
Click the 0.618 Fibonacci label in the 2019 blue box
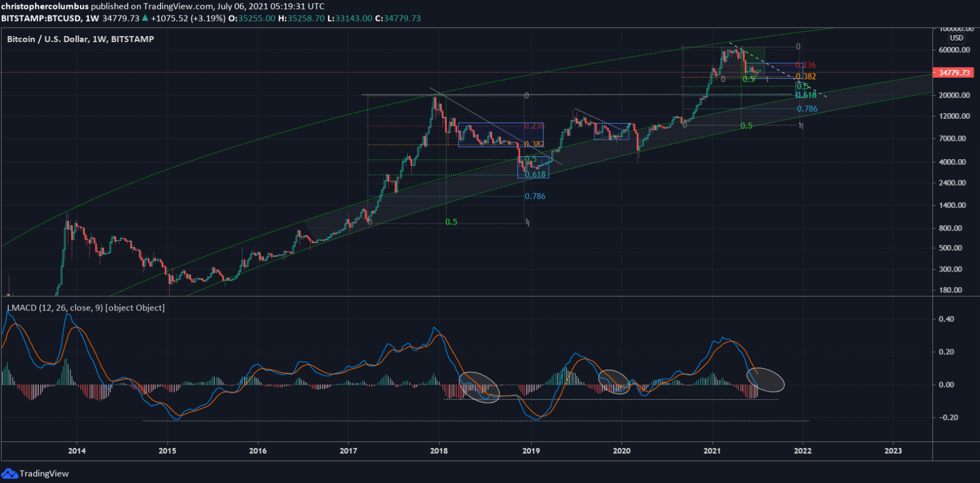coord(536,175)
